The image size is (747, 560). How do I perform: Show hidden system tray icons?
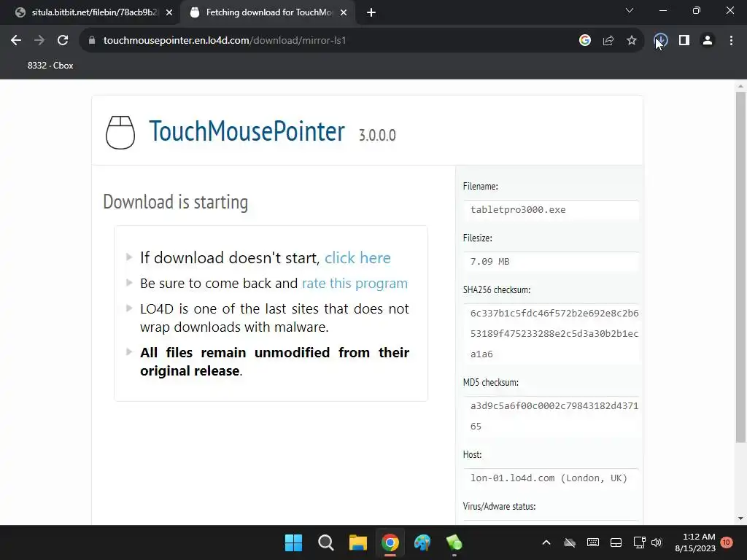[546, 542]
